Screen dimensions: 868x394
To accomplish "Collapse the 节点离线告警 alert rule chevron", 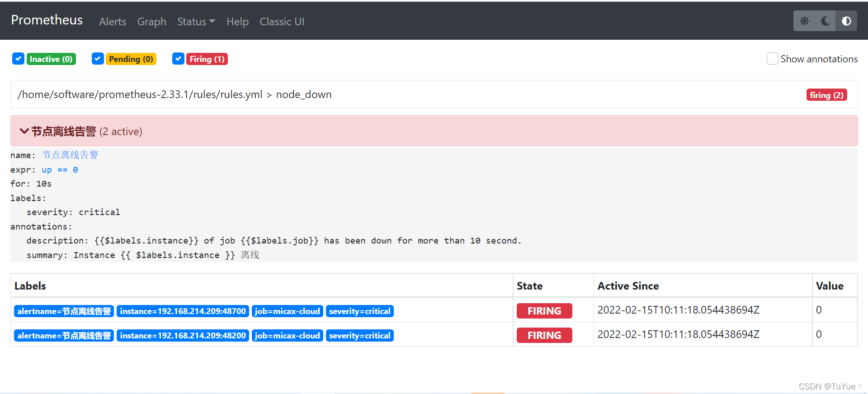I will [24, 131].
